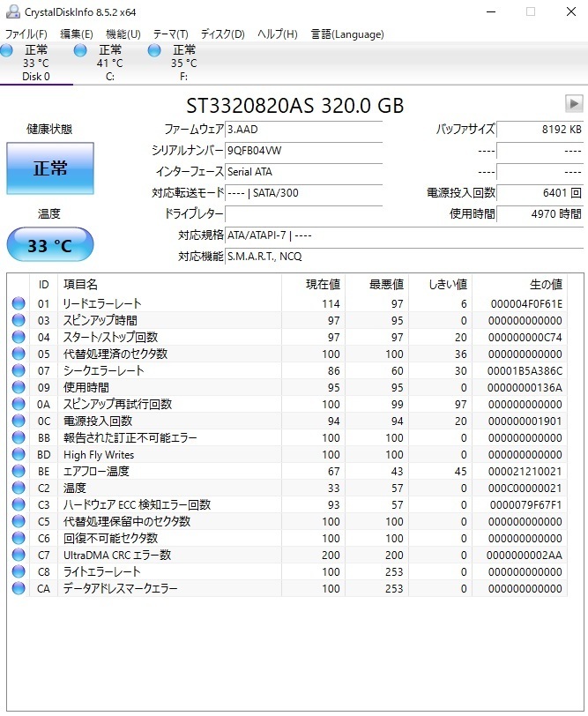Click status icon of スピンアップ再試行回数 row

click(x=19, y=404)
